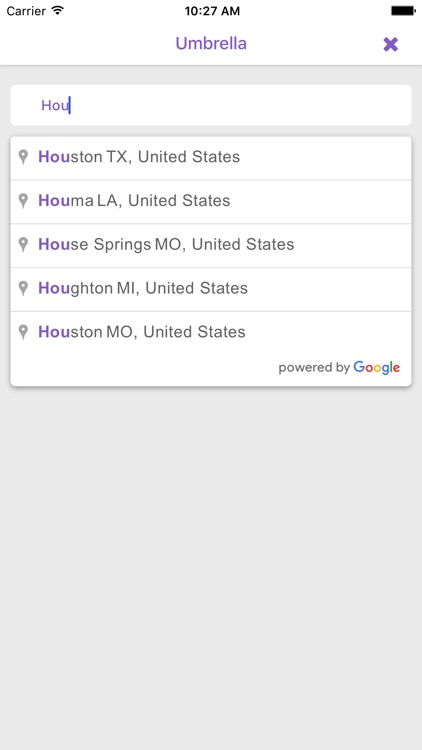Image resolution: width=422 pixels, height=750 pixels.
Task: Tap the Umbrella title in the header
Action: (x=211, y=44)
